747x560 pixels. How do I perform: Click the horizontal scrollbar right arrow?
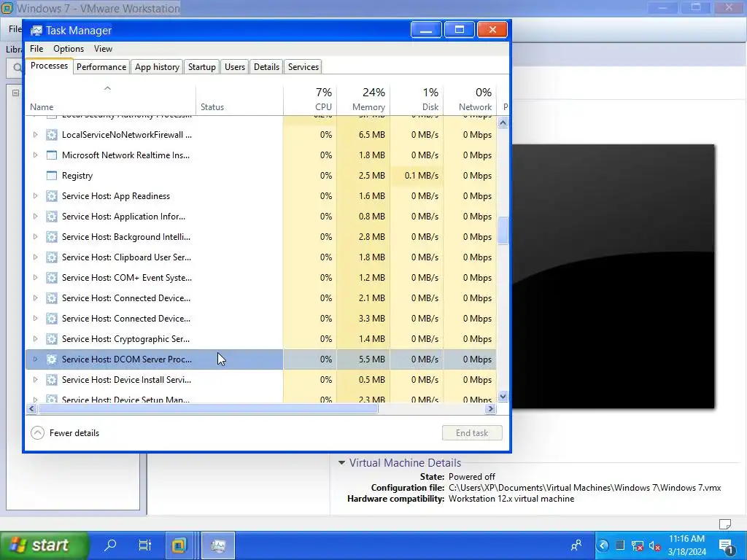[x=490, y=409]
